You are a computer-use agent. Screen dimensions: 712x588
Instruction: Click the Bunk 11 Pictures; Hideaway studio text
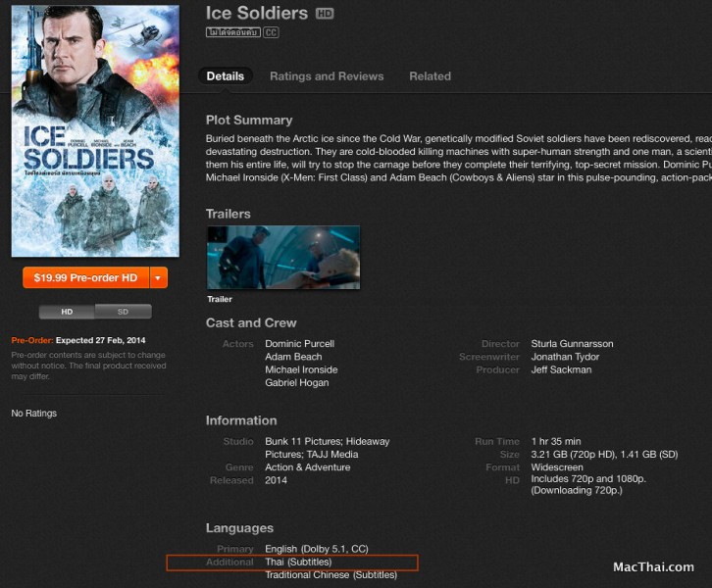coord(328,441)
